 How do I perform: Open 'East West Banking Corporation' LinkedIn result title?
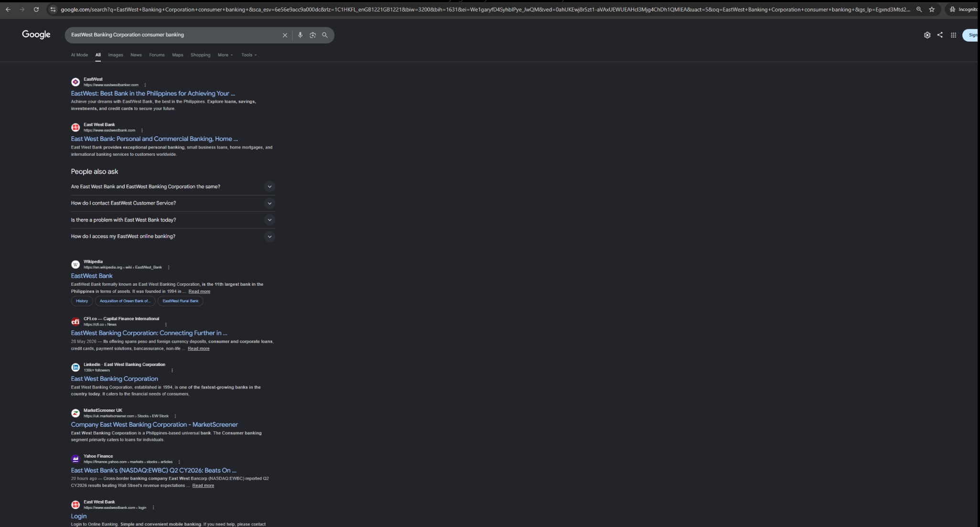pos(114,379)
